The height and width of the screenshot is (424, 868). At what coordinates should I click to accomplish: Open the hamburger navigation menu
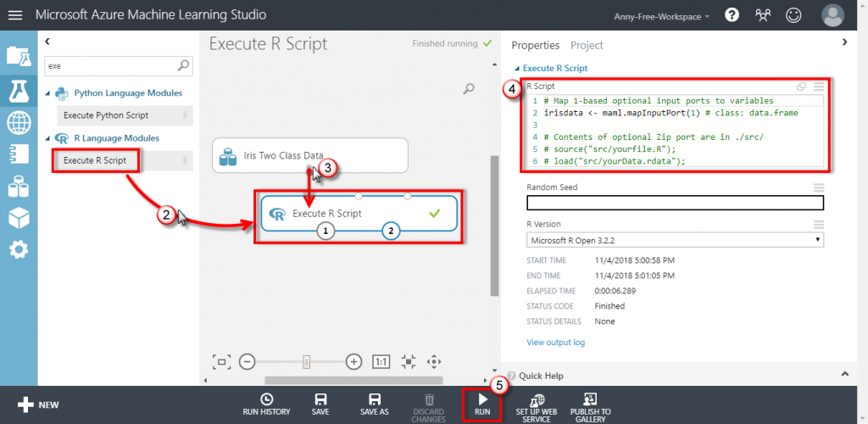(x=15, y=15)
